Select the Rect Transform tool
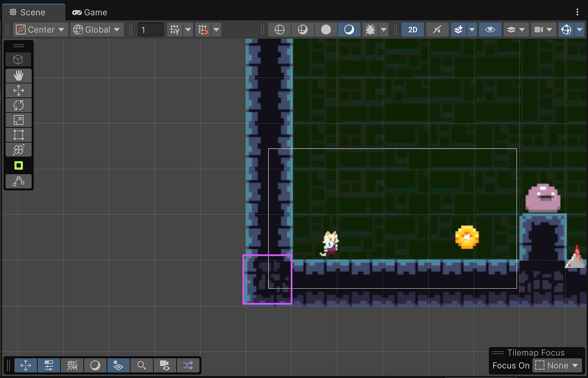This screenshot has width=588, height=378. pyautogui.click(x=18, y=135)
